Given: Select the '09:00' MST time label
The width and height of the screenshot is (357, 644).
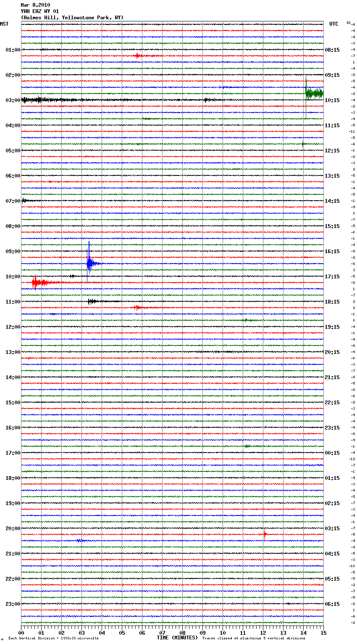Looking at the screenshot, I should point(13,251).
